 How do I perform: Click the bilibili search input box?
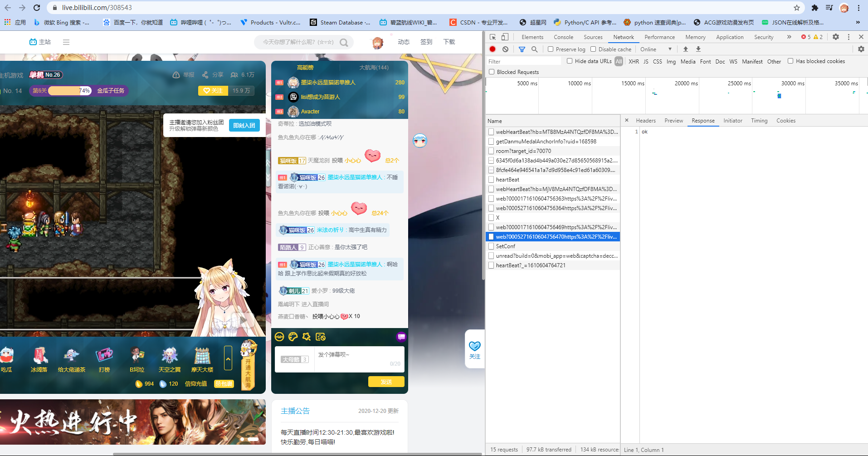298,42
